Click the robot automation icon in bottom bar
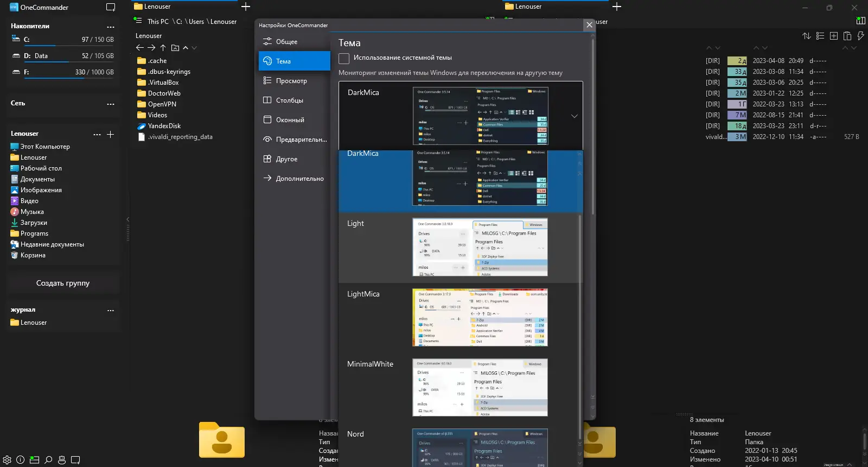Image resolution: width=868 pixels, height=467 pixels. pos(62,460)
